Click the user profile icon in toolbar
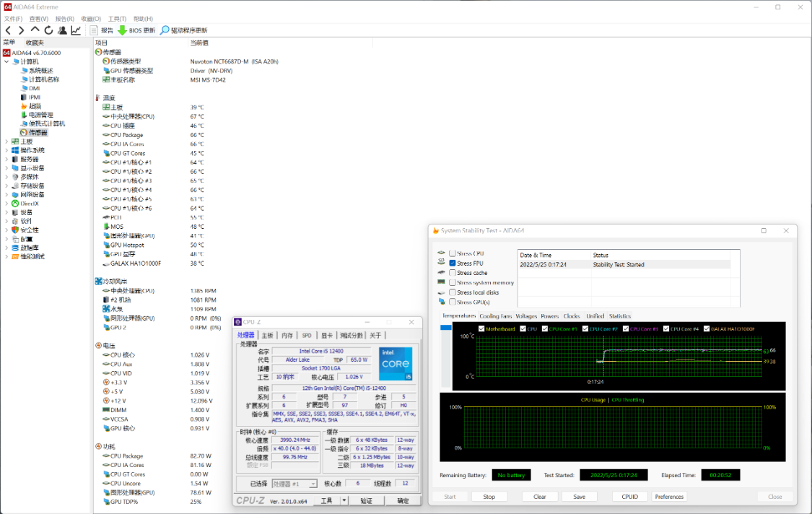 tap(62, 30)
